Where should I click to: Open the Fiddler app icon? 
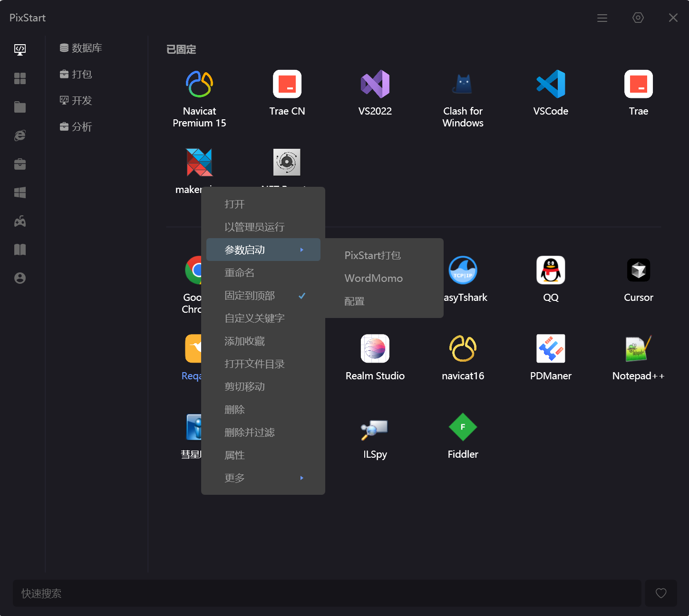pos(463,427)
